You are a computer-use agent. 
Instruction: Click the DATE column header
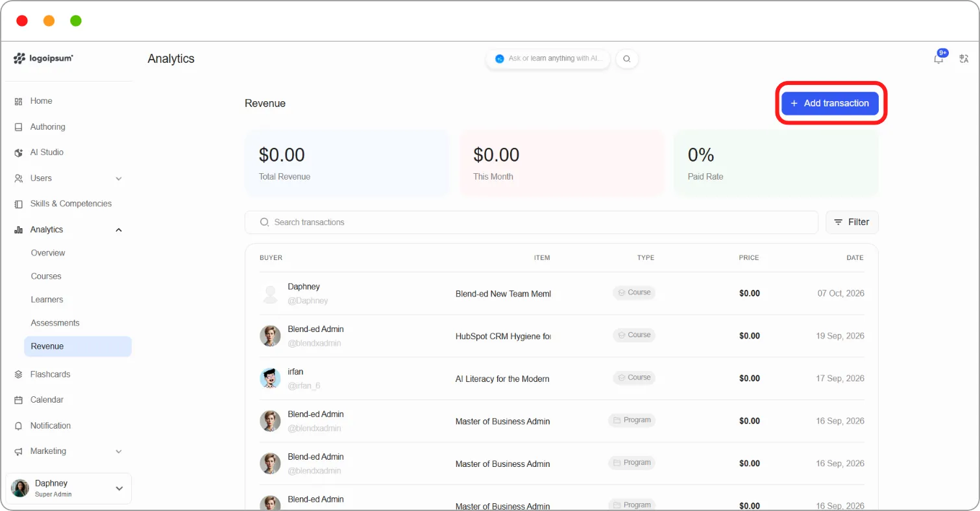(x=855, y=258)
